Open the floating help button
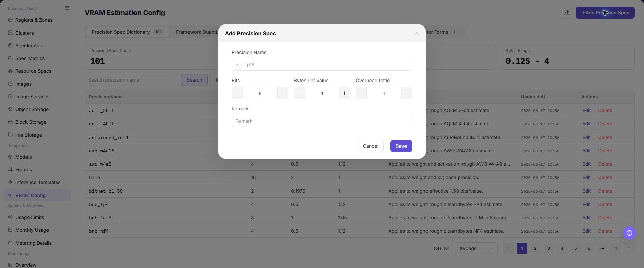 point(629,233)
